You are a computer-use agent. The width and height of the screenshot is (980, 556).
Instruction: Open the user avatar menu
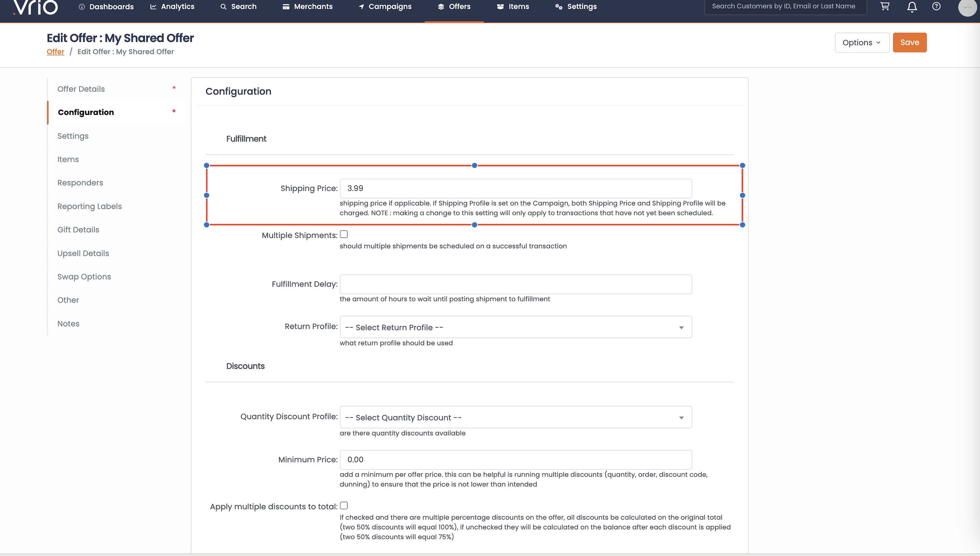pos(968,7)
